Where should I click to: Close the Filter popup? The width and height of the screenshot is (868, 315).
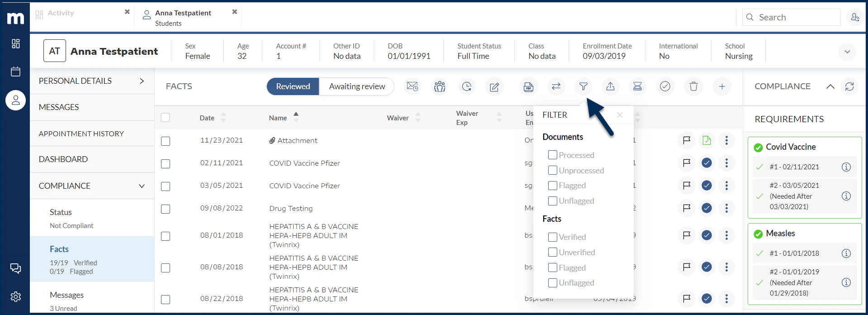[x=620, y=115]
